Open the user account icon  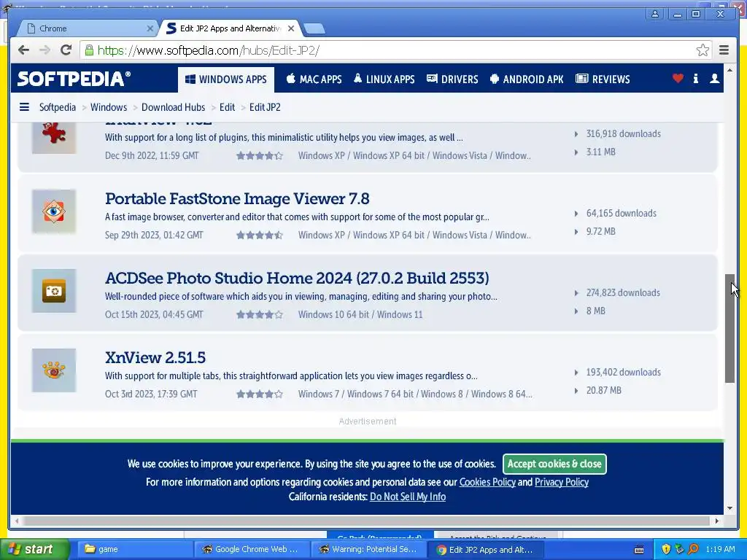pyautogui.click(x=714, y=79)
